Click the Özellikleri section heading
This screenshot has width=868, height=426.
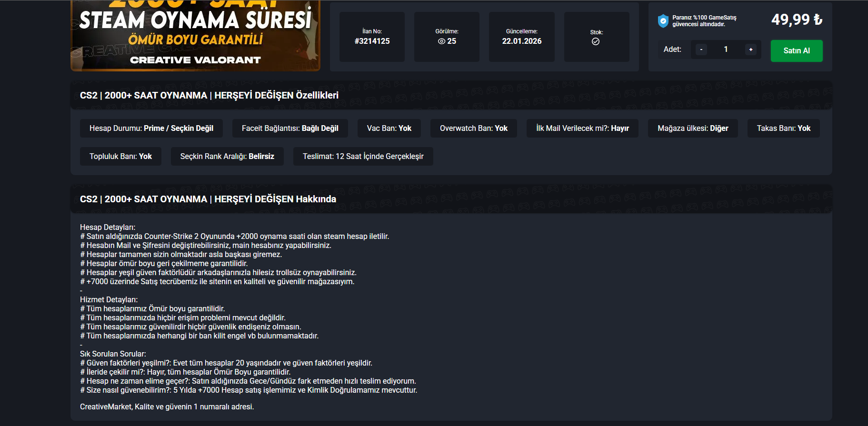pyautogui.click(x=210, y=95)
